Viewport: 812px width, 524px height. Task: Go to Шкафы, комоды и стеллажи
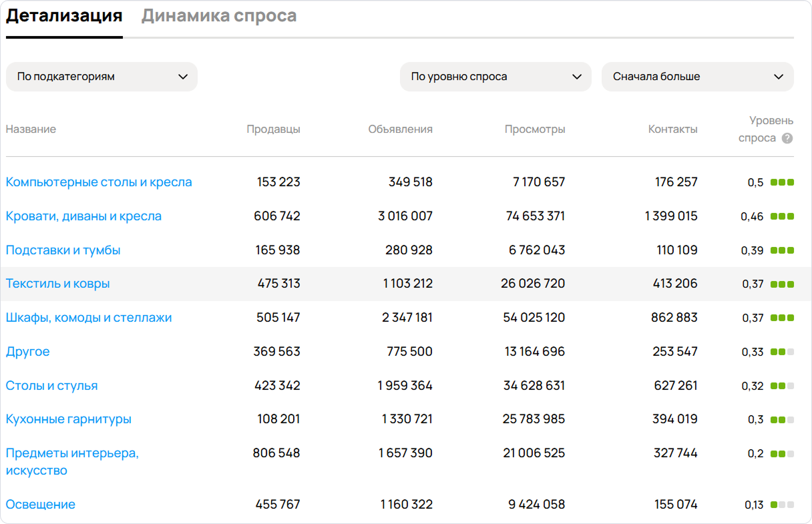(x=89, y=318)
